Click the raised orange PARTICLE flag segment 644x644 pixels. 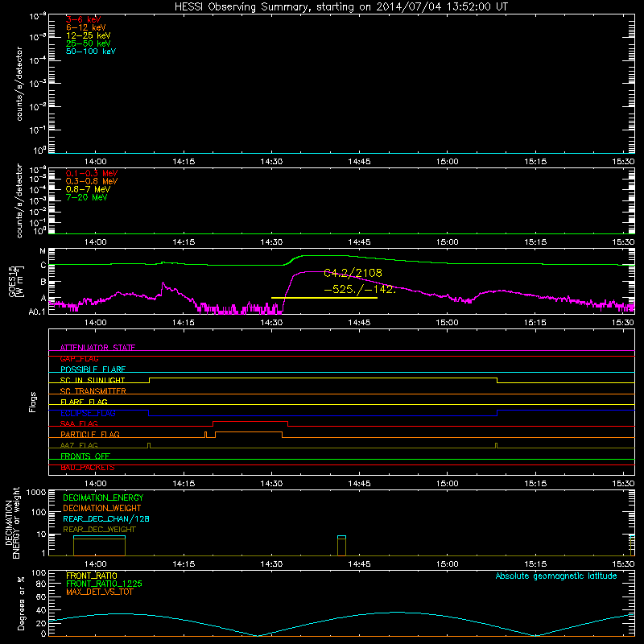(x=249, y=432)
